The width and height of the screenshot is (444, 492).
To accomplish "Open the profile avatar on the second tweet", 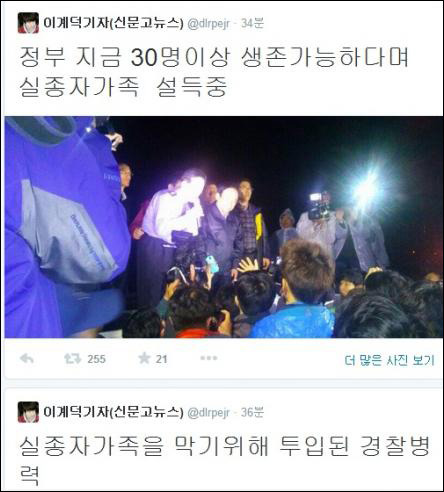I will tap(28, 412).
